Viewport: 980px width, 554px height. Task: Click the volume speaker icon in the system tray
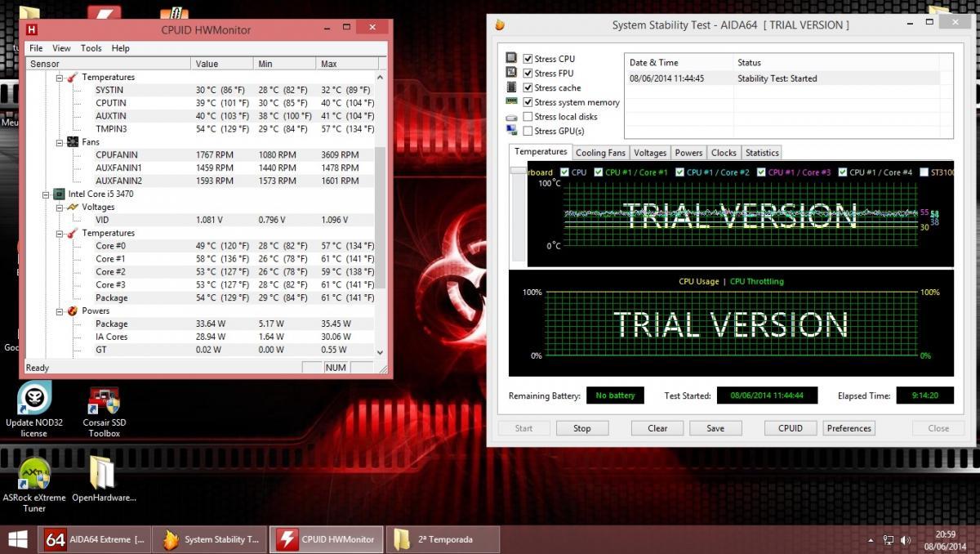[x=906, y=540]
